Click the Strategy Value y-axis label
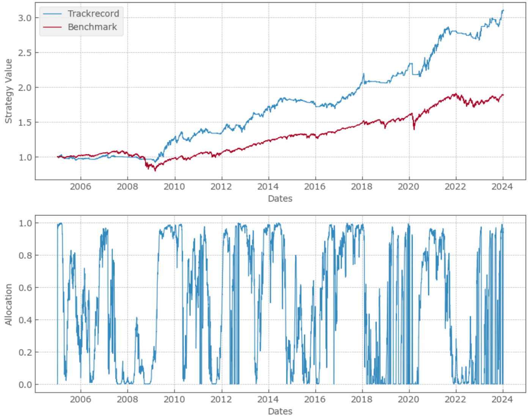The image size is (528, 420). [x=8, y=91]
